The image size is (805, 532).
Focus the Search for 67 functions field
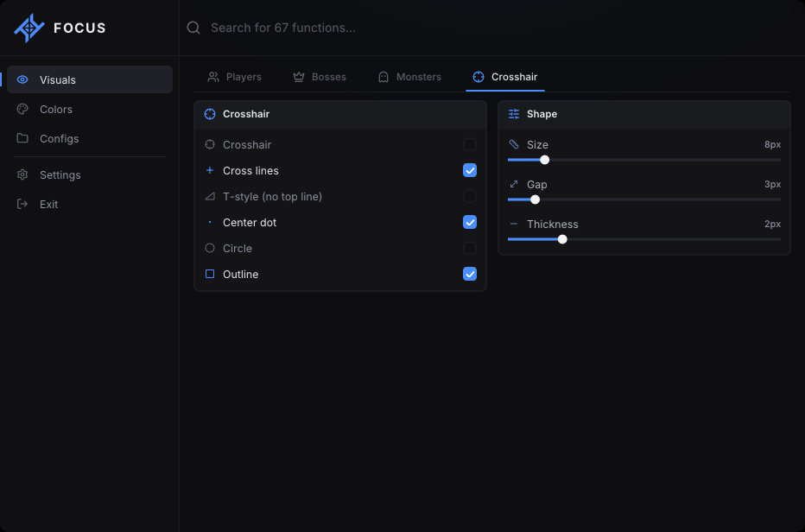tap(491, 28)
